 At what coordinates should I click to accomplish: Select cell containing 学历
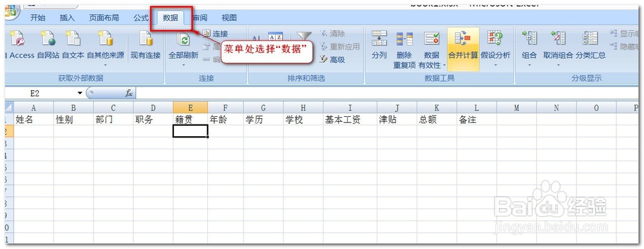coord(263,120)
